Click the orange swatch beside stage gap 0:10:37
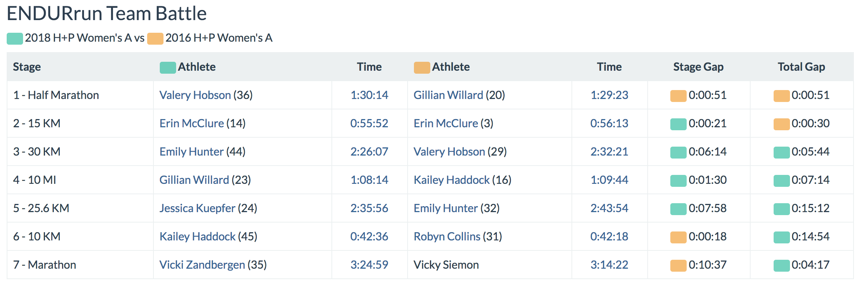This screenshot has height=294, width=868. coord(678,266)
